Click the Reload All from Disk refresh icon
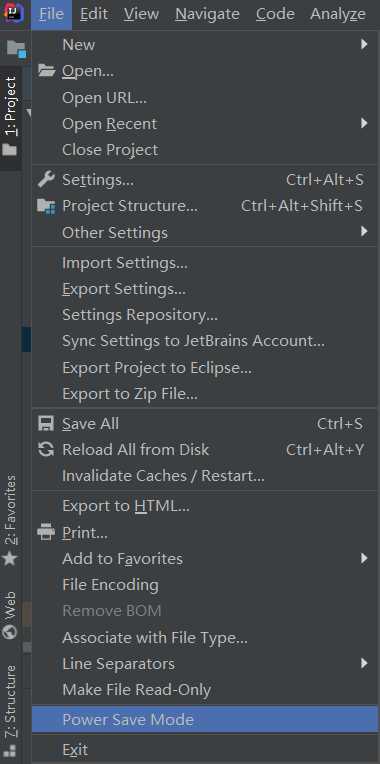The width and height of the screenshot is (380, 764). click(46, 449)
